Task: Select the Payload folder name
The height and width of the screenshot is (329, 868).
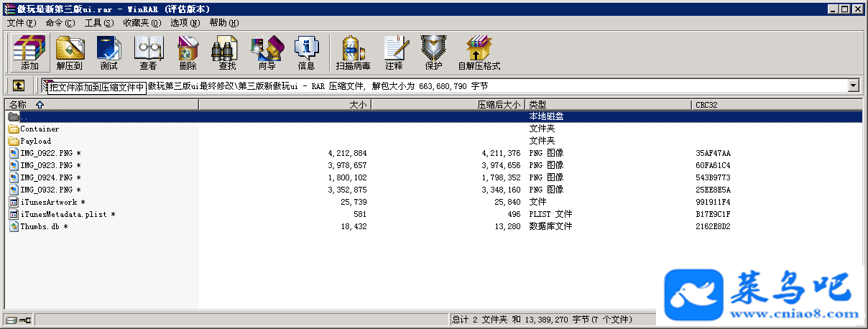Action: click(x=36, y=142)
